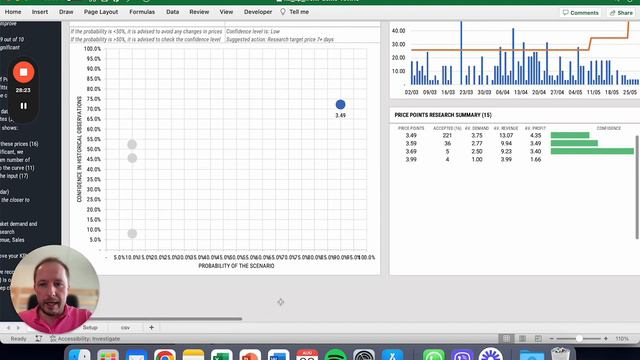
Task: Go to next sheet tab arrow
Action: 18,327
